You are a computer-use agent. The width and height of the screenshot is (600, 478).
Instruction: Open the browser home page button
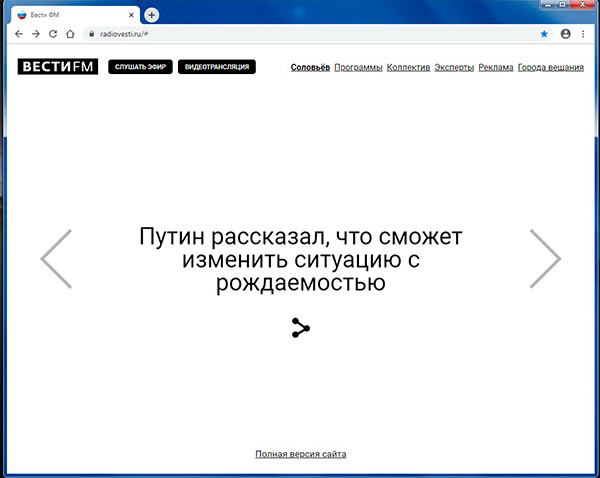coord(70,33)
